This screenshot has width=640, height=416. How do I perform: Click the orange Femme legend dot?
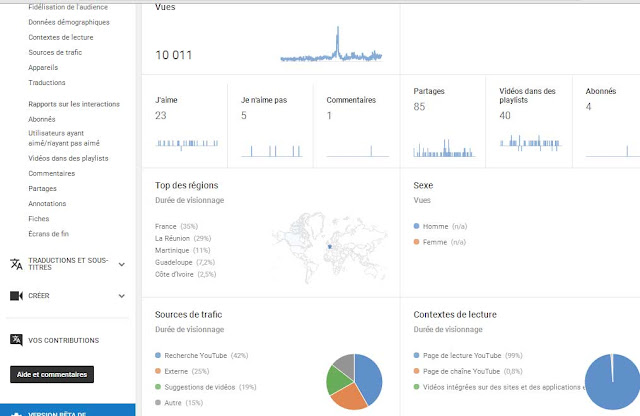point(416,242)
